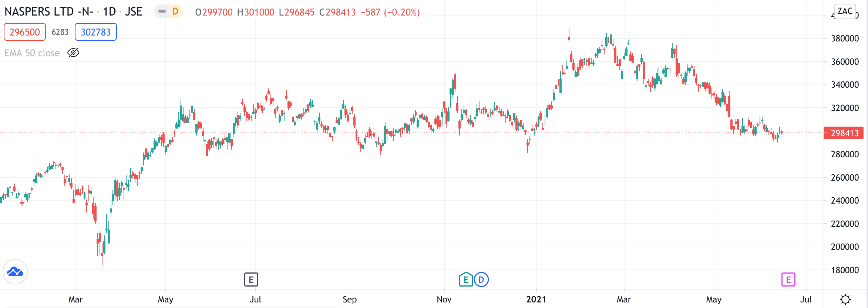868x308 pixels.
Task: Click the 2021 label on time axis
Action: [536, 299]
